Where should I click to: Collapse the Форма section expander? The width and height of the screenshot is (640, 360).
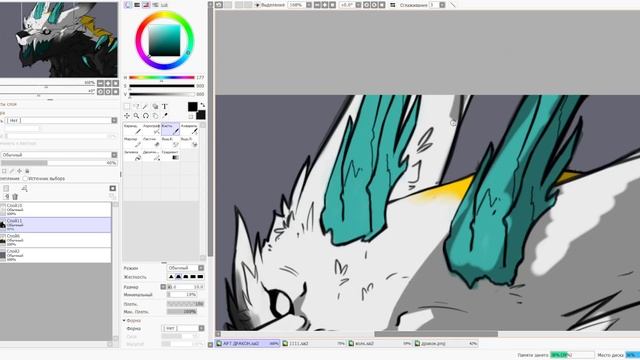124,320
